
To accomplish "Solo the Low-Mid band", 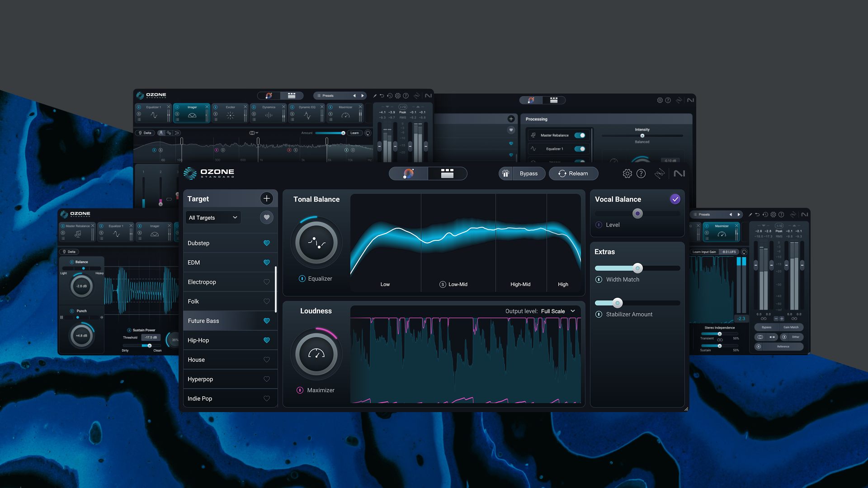I will (443, 284).
